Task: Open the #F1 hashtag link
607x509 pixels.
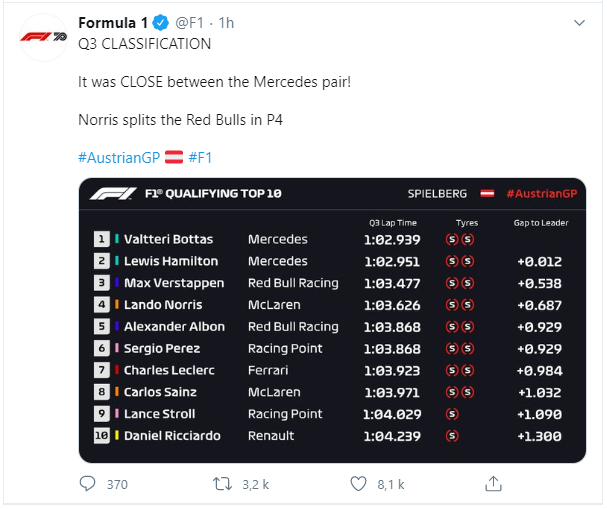Action: click(200, 158)
